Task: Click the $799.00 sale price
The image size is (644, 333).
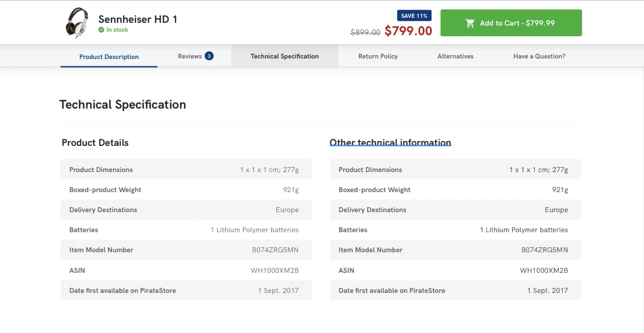Action: (408, 31)
